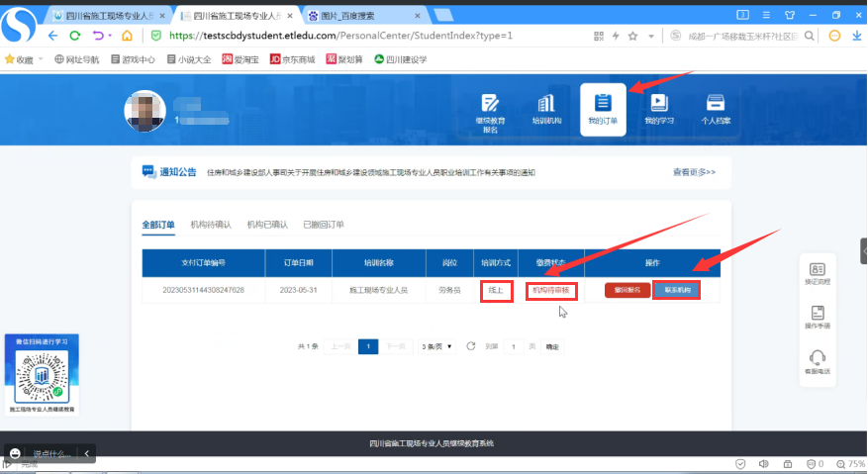Click the page number jump input field
868x474 pixels.
pos(514,347)
